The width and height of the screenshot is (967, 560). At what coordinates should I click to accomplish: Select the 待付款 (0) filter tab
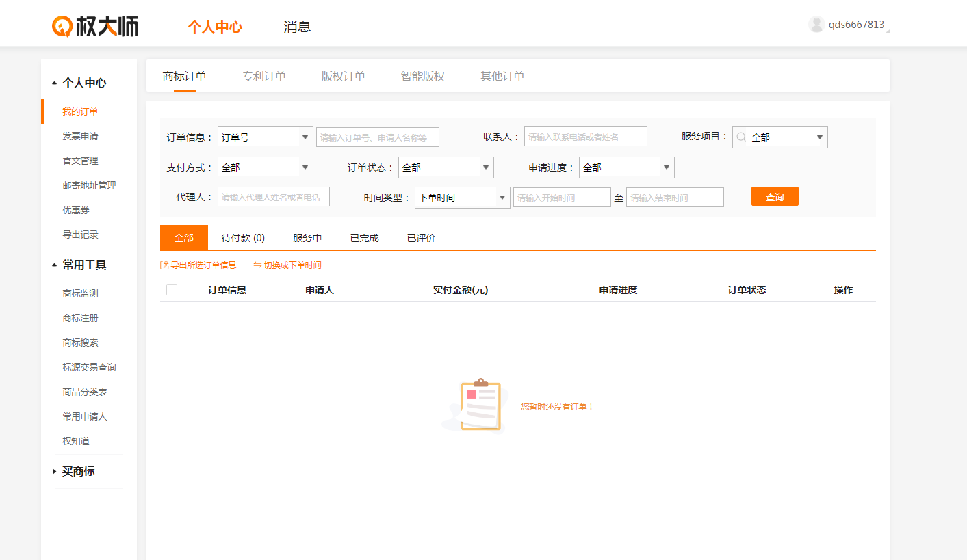click(243, 238)
